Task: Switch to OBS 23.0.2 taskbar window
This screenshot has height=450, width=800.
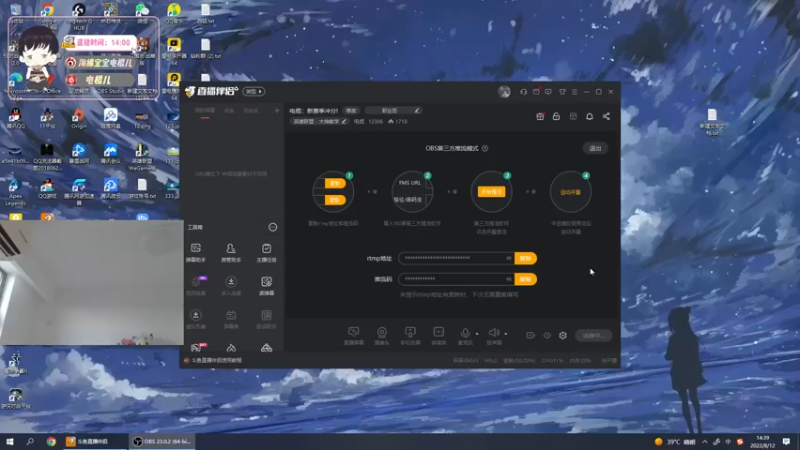Action: pyautogui.click(x=161, y=441)
